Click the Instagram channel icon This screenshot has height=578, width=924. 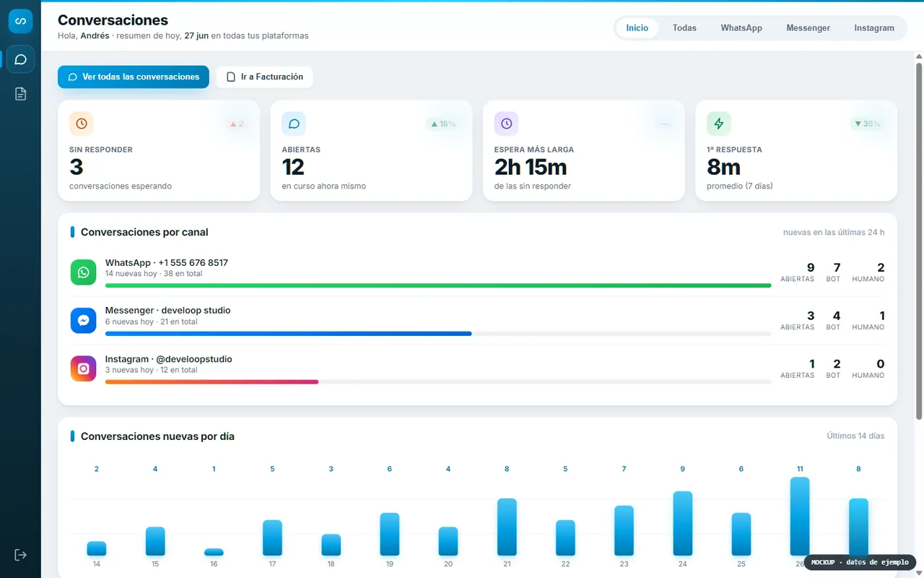click(x=84, y=368)
